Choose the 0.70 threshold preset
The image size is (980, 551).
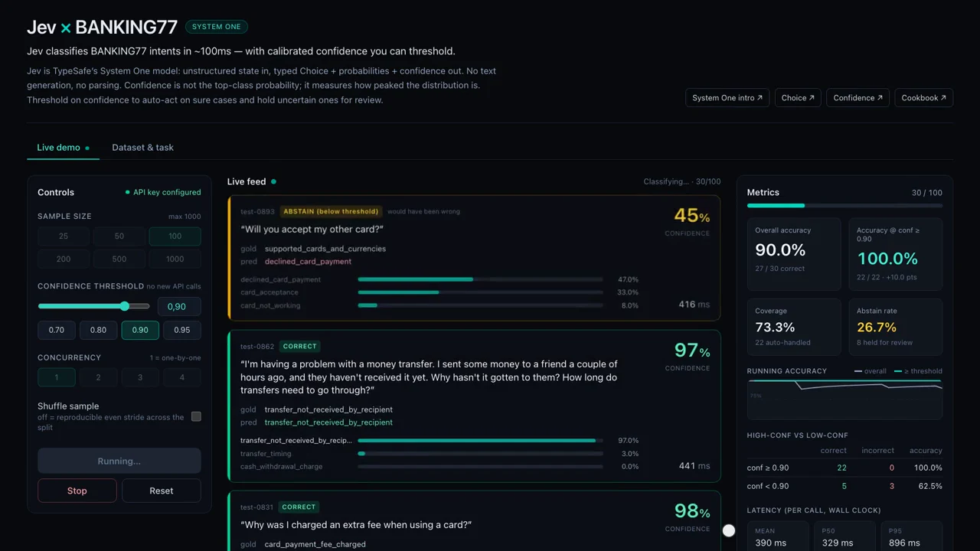click(x=57, y=331)
